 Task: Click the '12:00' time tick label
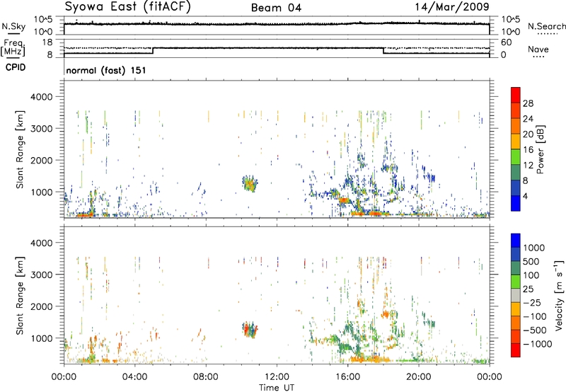(x=277, y=377)
